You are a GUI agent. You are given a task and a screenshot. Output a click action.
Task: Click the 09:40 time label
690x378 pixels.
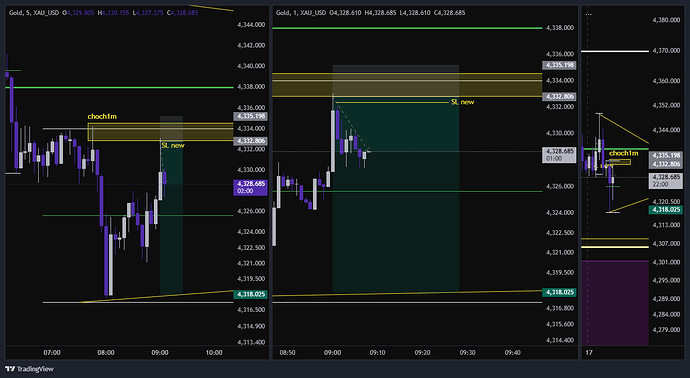click(513, 352)
